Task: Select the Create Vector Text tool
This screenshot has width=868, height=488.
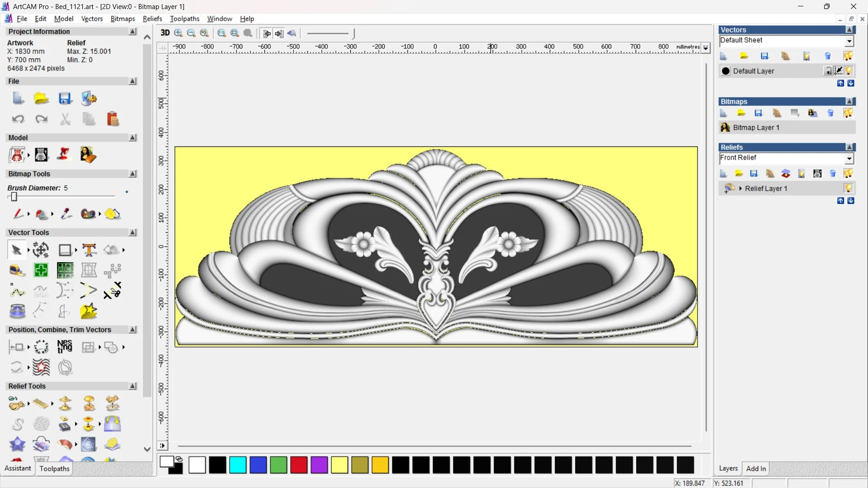Action: (89, 250)
